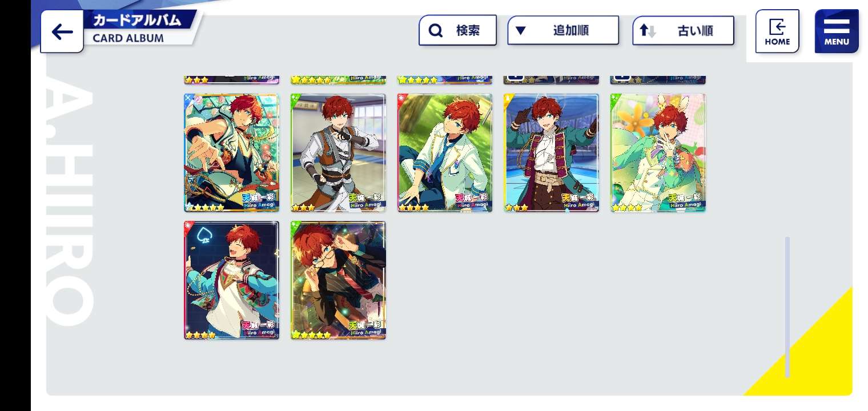Open Hiiro card with bunny ears
This screenshot has height=411, width=868.
tap(658, 153)
